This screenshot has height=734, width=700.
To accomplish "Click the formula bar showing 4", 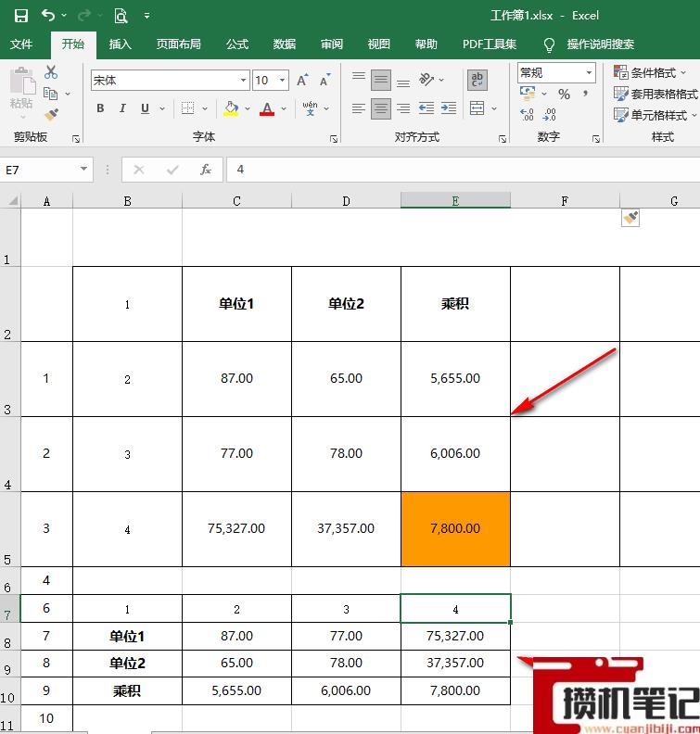I will 463,170.
